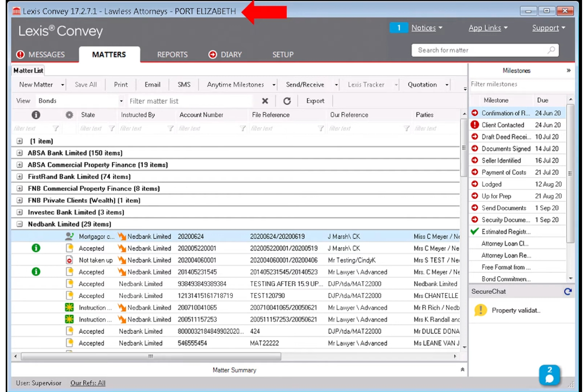Click the horizontal scrollbar of matter list

click(151, 356)
